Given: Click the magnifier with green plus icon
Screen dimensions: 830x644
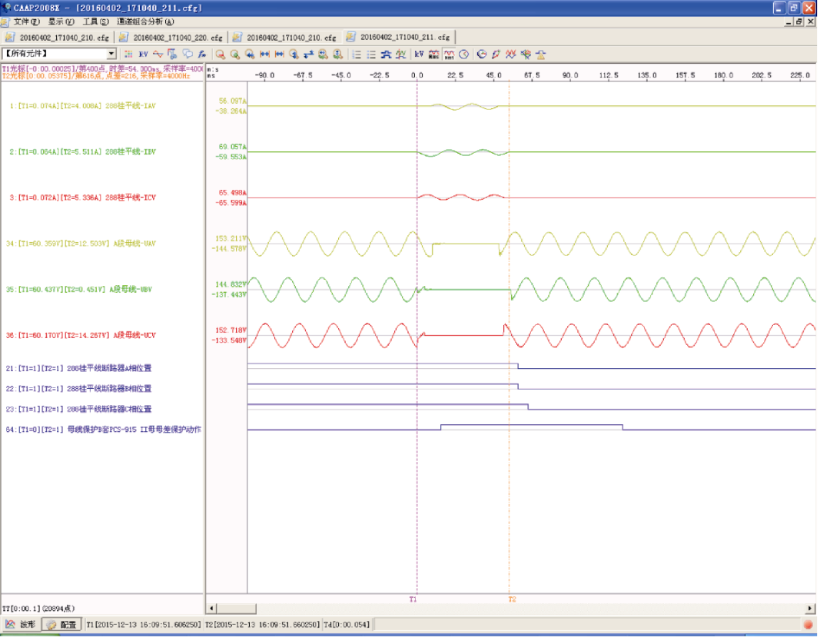Looking at the screenshot, I should (x=236, y=55).
